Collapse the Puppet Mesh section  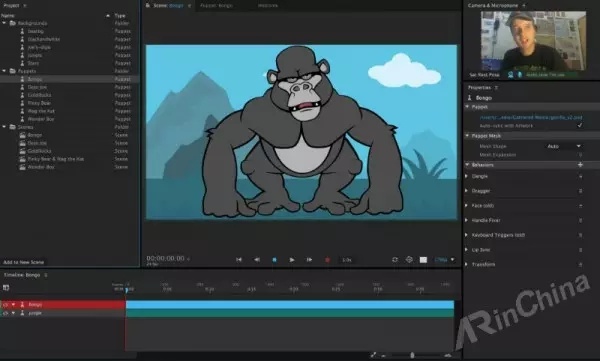point(467,136)
